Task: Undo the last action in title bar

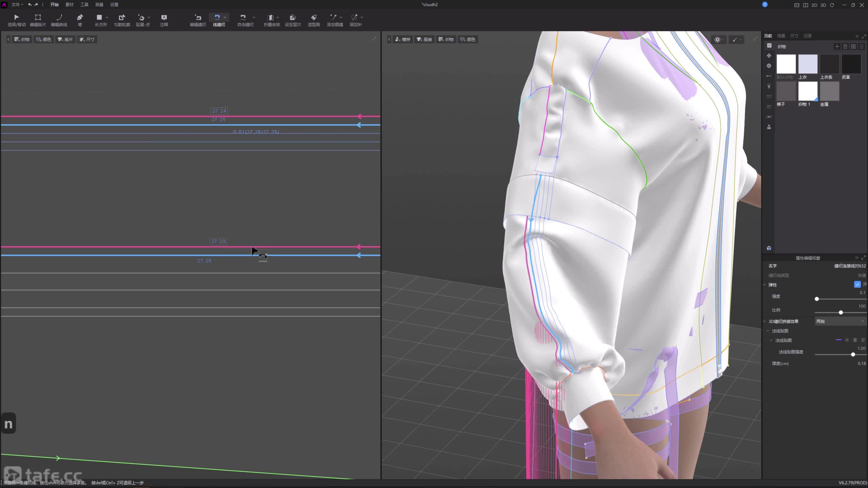Action: [x=30, y=5]
